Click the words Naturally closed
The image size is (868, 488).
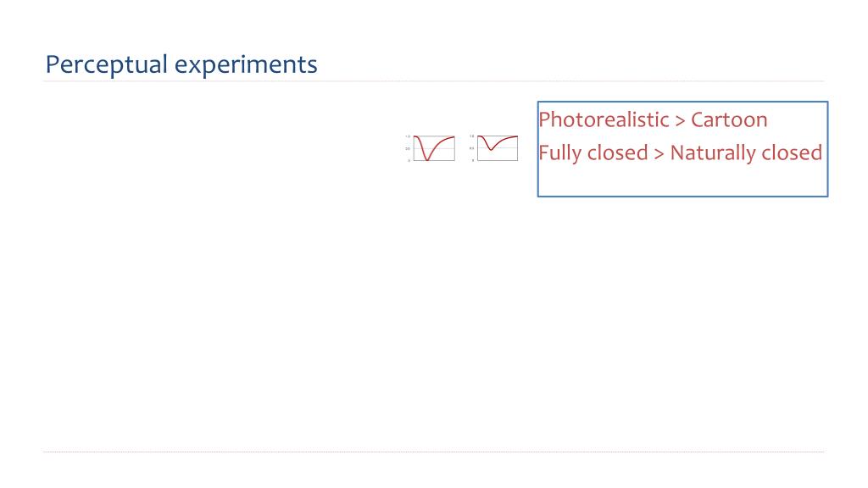(746, 153)
